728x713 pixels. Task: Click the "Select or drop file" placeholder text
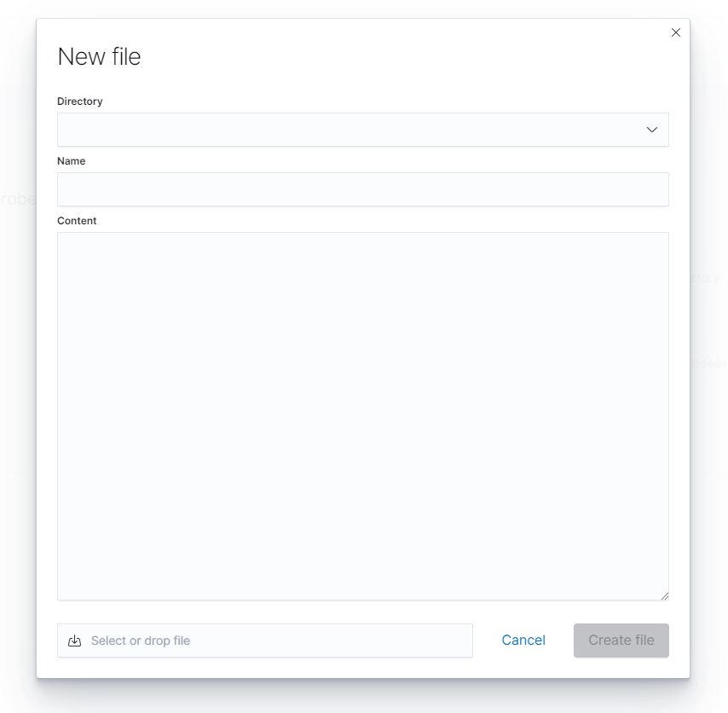pyautogui.click(x=141, y=641)
